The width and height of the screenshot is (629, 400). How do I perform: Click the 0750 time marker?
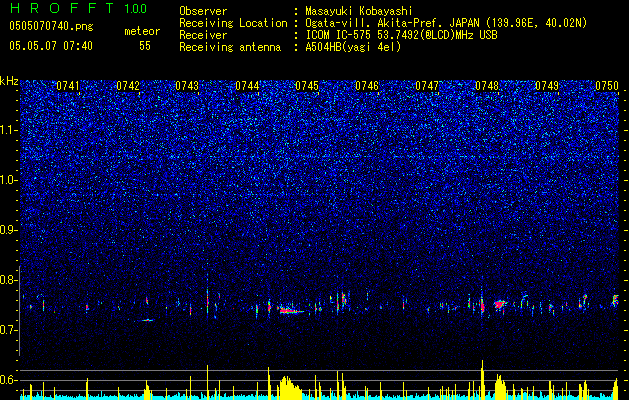click(607, 86)
